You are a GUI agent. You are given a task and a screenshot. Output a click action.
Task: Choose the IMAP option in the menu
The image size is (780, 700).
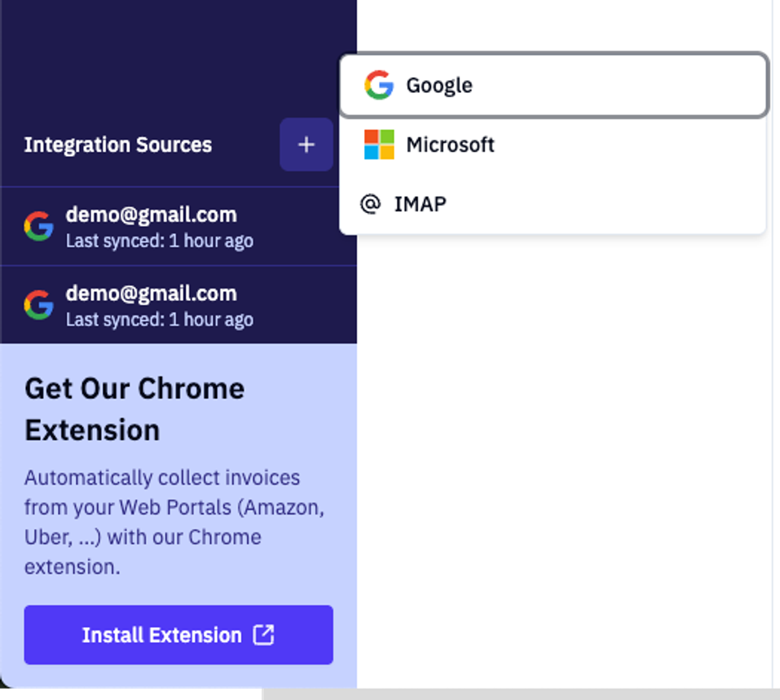coord(553,204)
